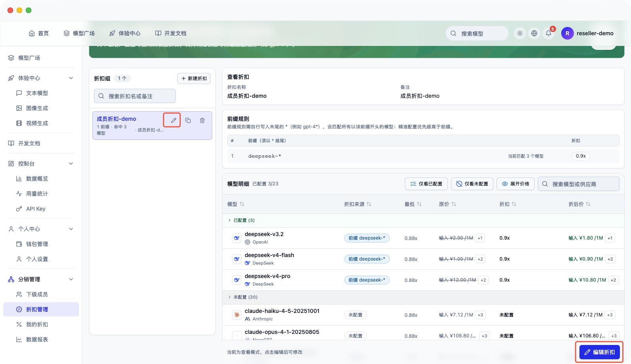Collapse the 个人中心 sidebar section
The image size is (631, 364).
(71, 229)
